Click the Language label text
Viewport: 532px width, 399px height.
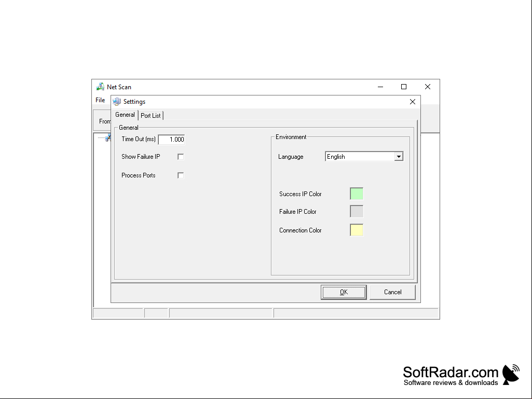tap(291, 157)
